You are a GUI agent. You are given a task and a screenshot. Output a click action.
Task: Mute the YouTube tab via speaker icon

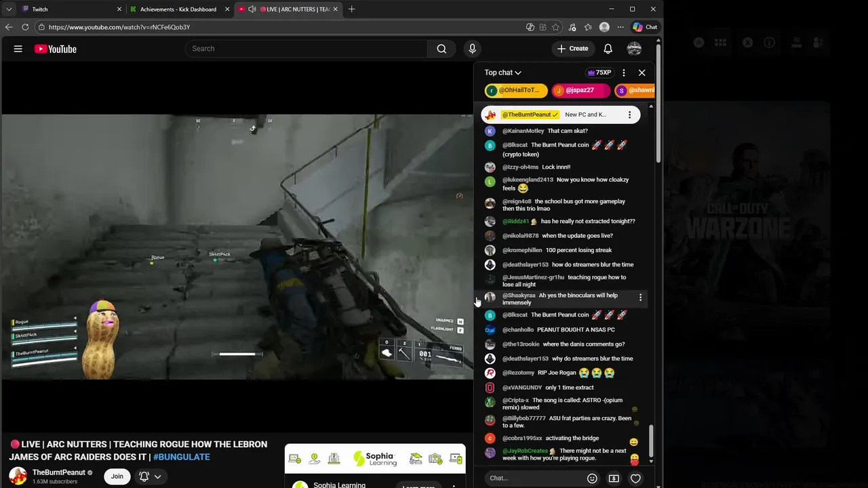click(x=252, y=9)
